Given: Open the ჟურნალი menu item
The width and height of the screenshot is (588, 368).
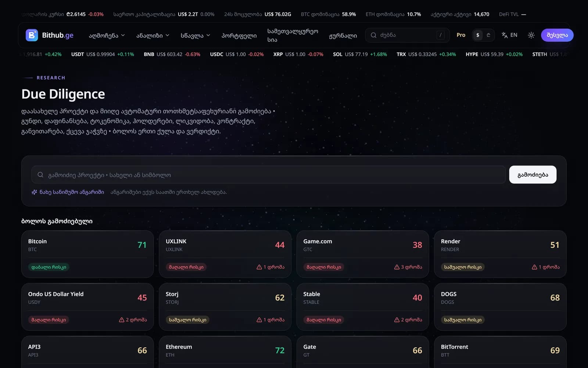Looking at the screenshot, I should [x=343, y=36].
